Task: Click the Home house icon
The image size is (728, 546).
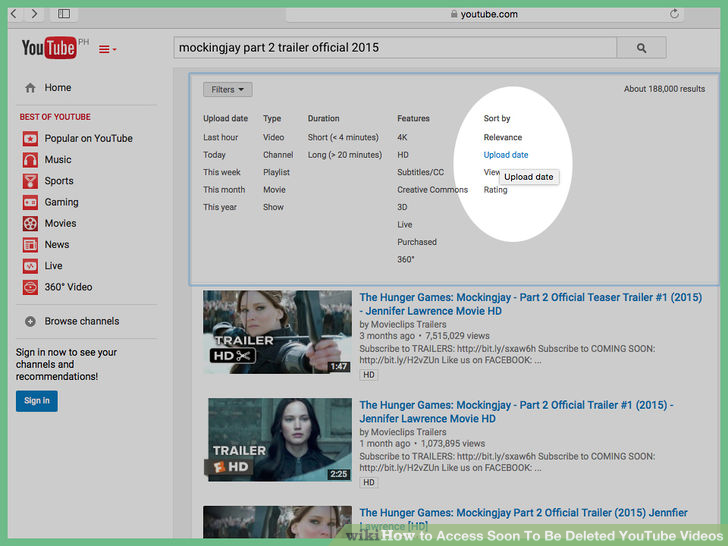Action: (x=30, y=88)
